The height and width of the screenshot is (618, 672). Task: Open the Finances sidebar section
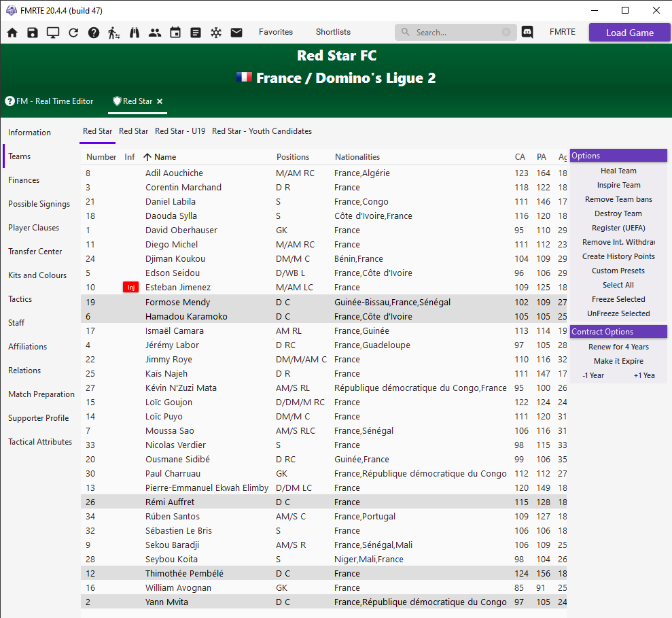pyautogui.click(x=24, y=180)
